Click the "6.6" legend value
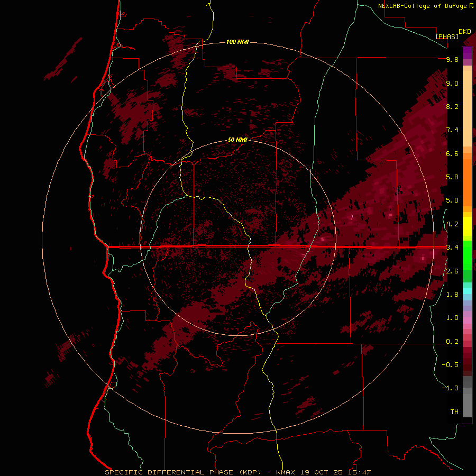This screenshot has width=476, height=476. (452, 153)
